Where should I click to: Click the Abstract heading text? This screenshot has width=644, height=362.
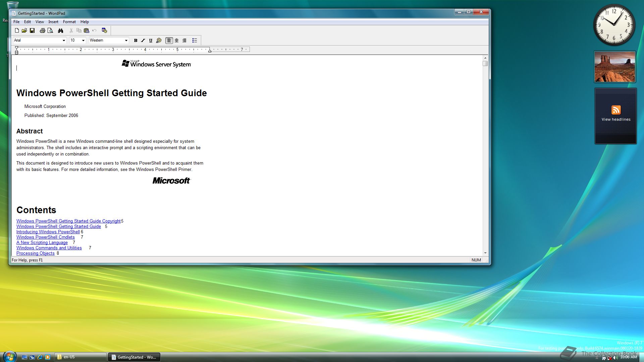pos(30,131)
